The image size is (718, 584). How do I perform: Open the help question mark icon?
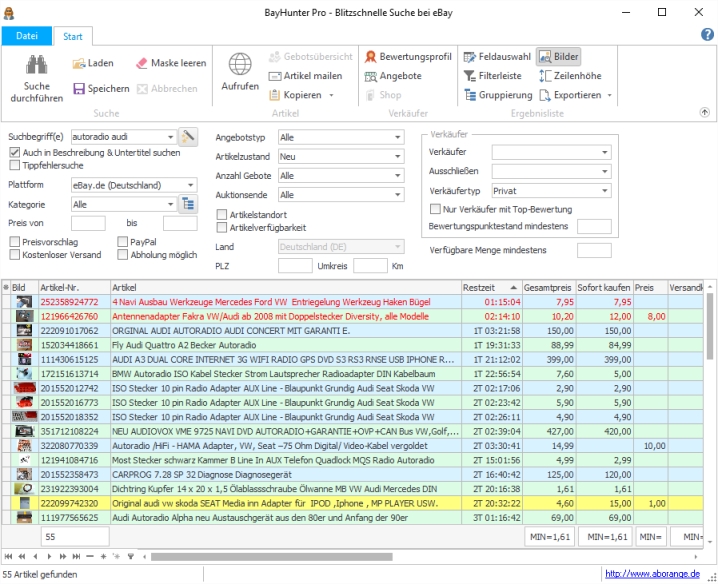pyautogui.click(x=707, y=35)
